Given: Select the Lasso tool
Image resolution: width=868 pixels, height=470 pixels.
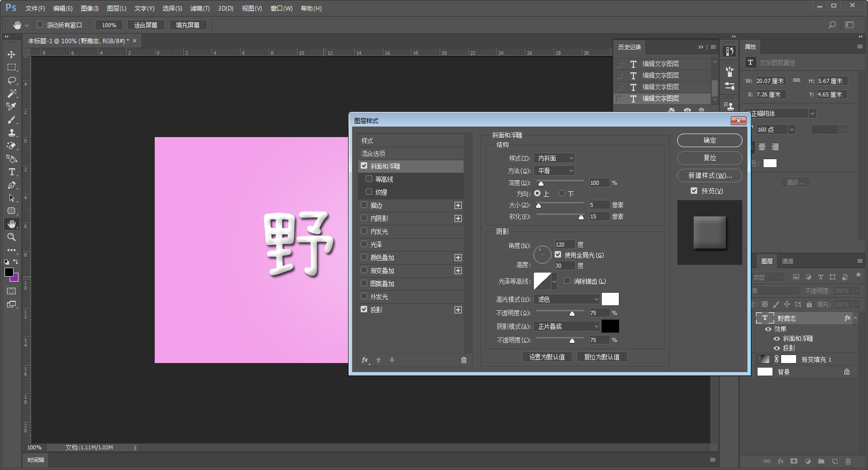Looking at the screenshot, I should (x=12, y=80).
